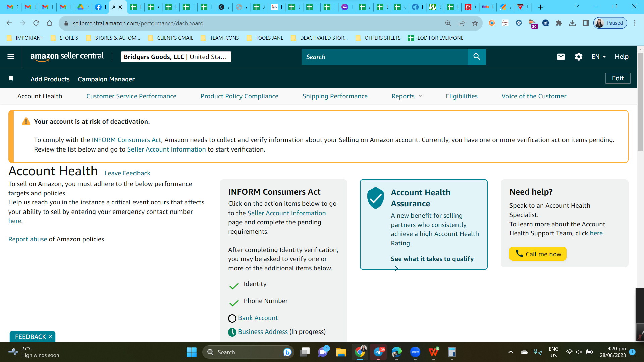Open File Explorer from the taskbar
This screenshot has width=644, height=362.
[x=341, y=352]
